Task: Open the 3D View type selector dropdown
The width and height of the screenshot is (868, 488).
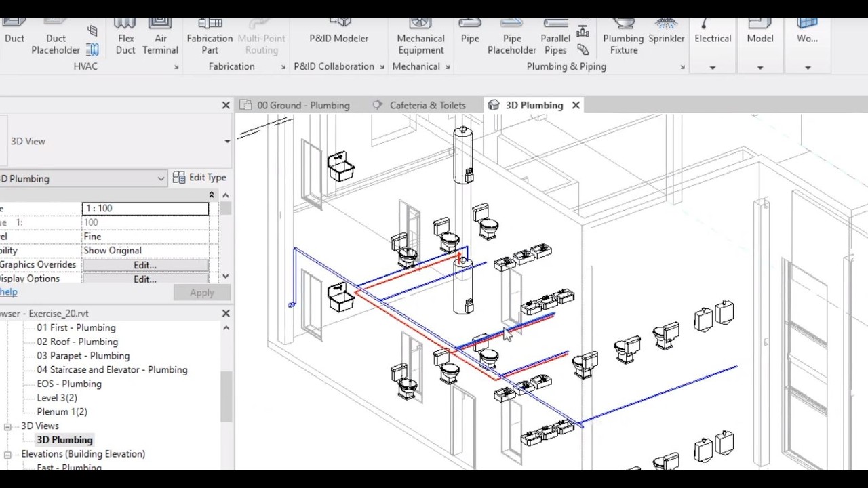Action: (x=227, y=141)
